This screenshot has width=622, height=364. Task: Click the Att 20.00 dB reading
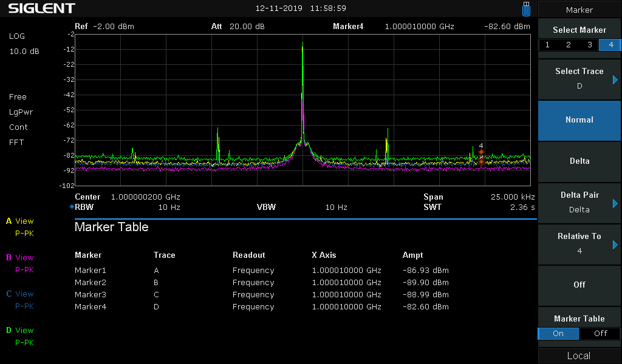(238, 27)
